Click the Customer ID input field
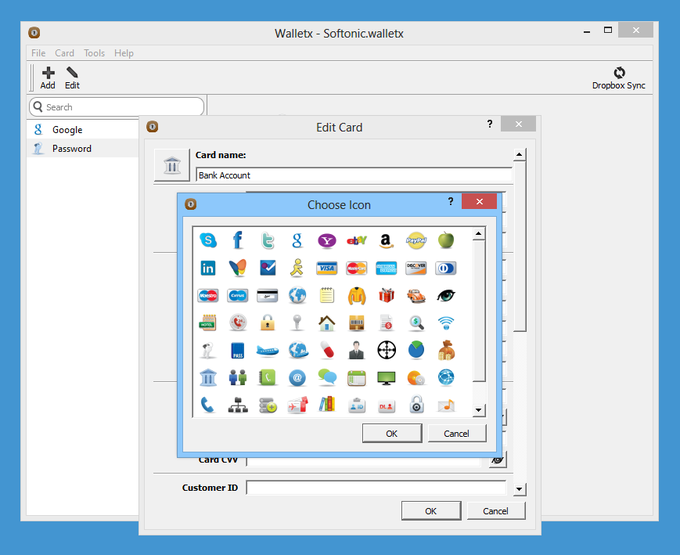This screenshot has height=555, width=680. coord(376,487)
